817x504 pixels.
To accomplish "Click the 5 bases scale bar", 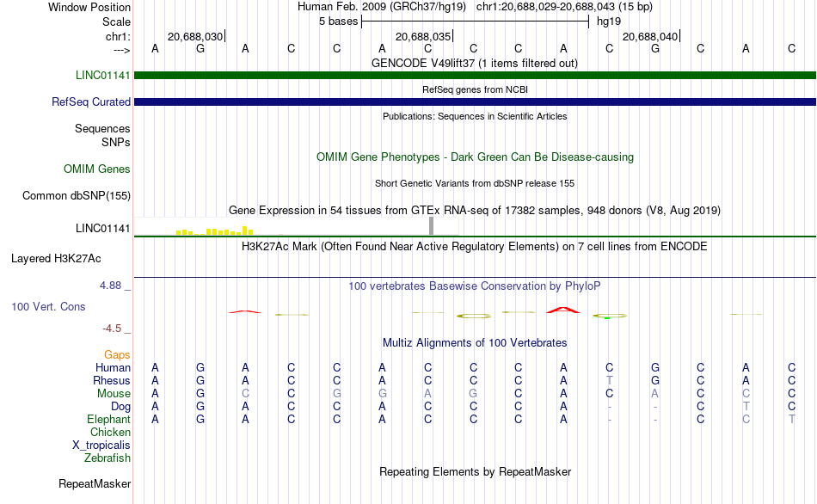I will click(475, 22).
